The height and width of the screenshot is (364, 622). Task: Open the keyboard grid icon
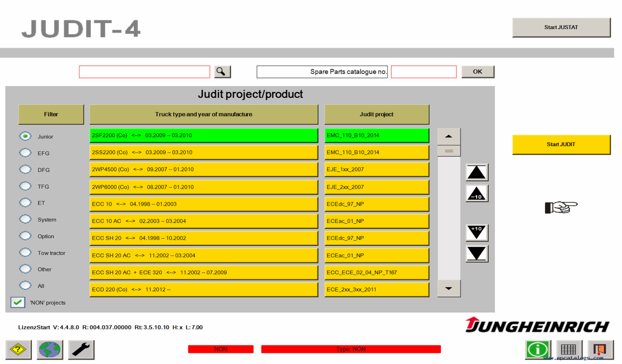click(569, 350)
